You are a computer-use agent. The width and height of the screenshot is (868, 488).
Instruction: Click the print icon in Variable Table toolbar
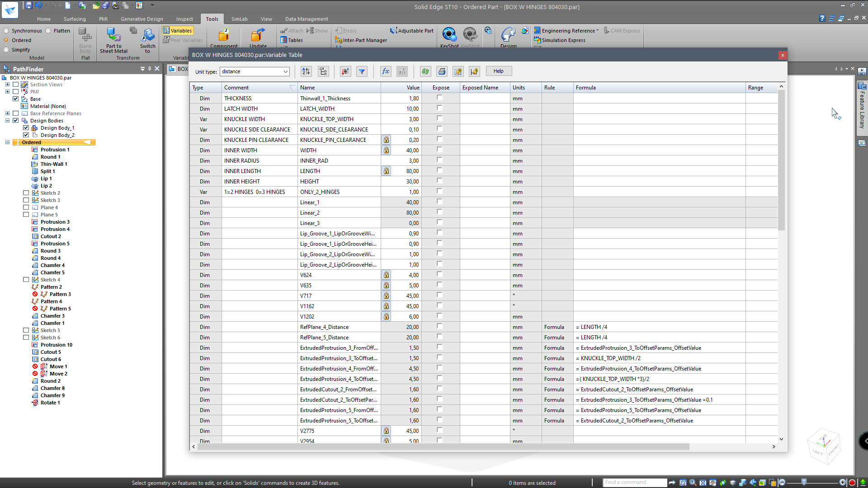(x=442, y=71)
